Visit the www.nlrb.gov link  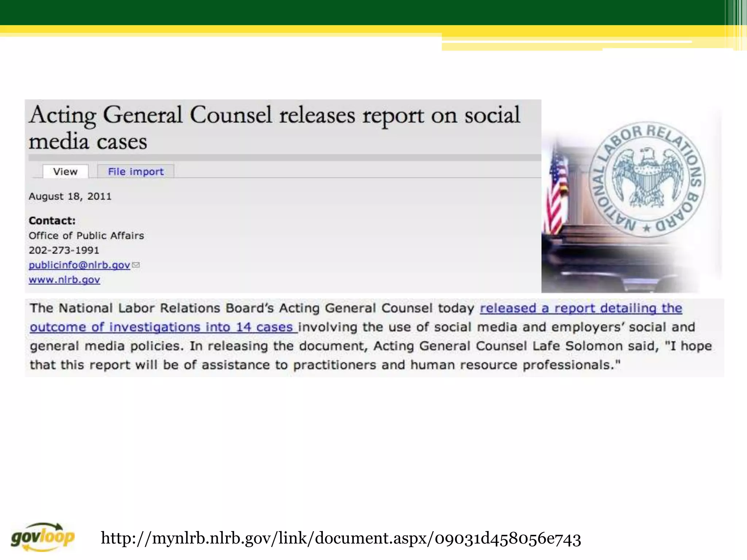(x=65, y=280)
